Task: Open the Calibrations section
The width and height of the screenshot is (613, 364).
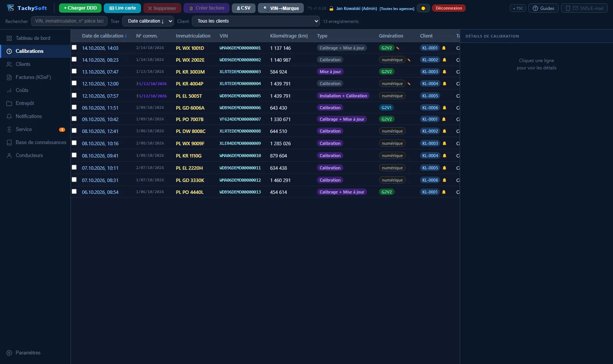Action: tap(35, 51)
